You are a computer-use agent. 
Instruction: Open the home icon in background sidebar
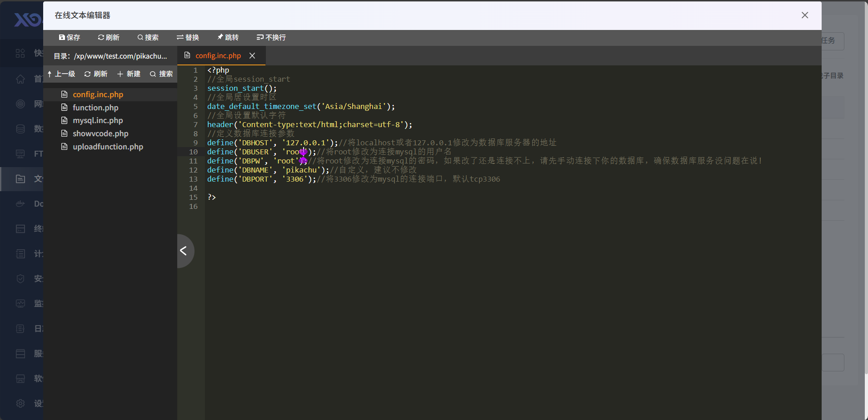(x=20, y=79)
